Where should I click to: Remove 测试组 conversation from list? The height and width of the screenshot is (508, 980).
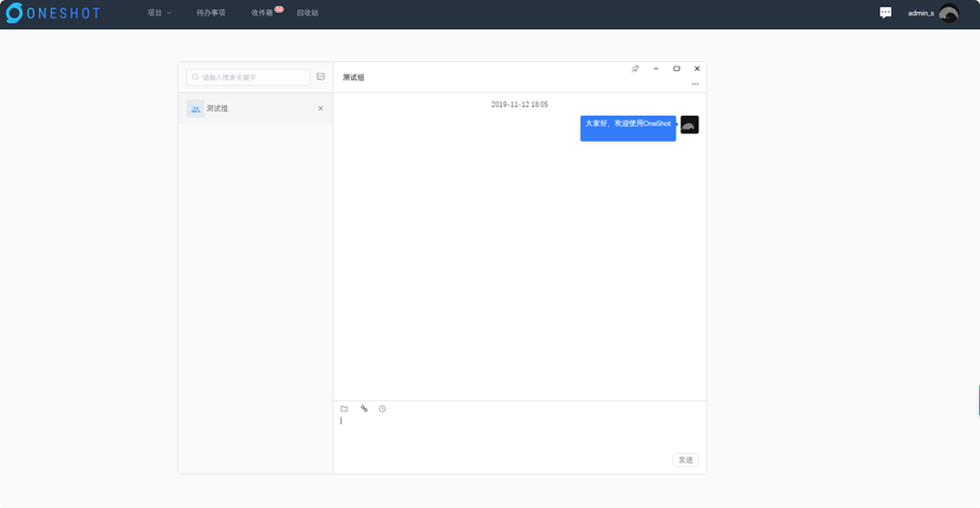[x=320, y=109]
